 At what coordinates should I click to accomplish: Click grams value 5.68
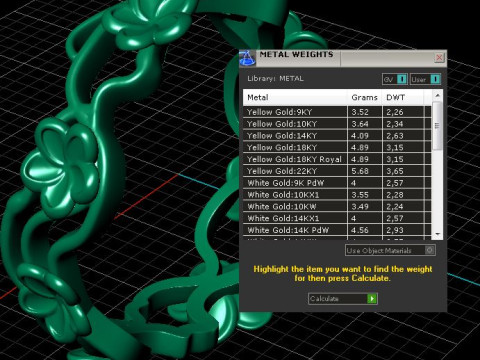pyautogui.click(x=360, y=171)
